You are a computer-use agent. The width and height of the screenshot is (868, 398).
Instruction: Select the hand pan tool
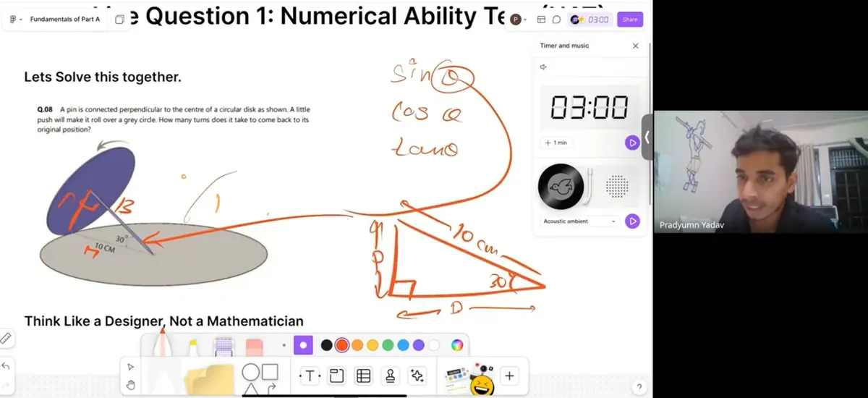point(130,384)
